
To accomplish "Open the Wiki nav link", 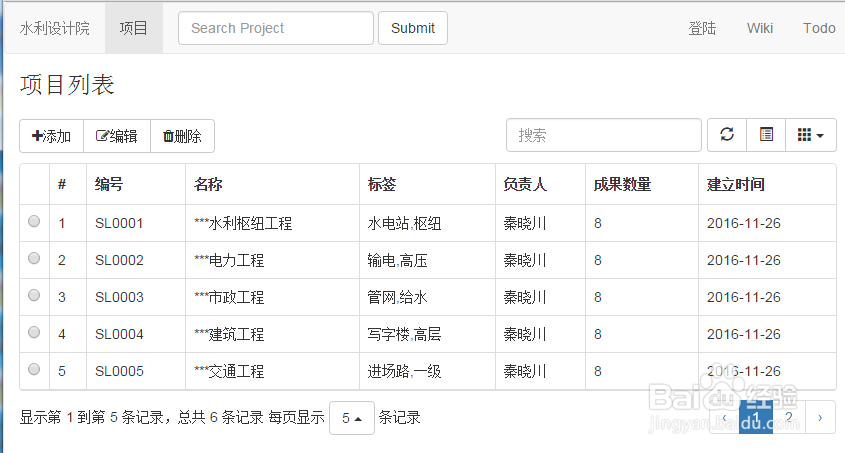I will pos(760,28).
